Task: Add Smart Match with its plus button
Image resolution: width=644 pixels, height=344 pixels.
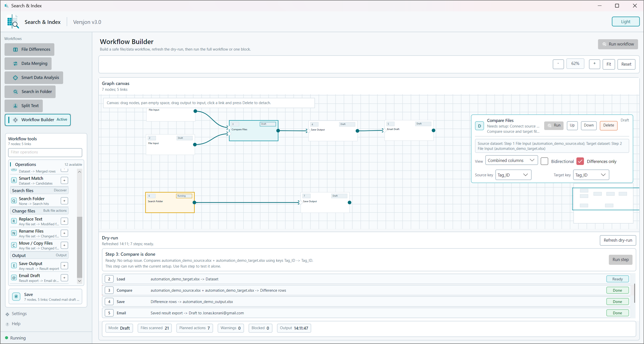Action: click(x=64, y=180)
